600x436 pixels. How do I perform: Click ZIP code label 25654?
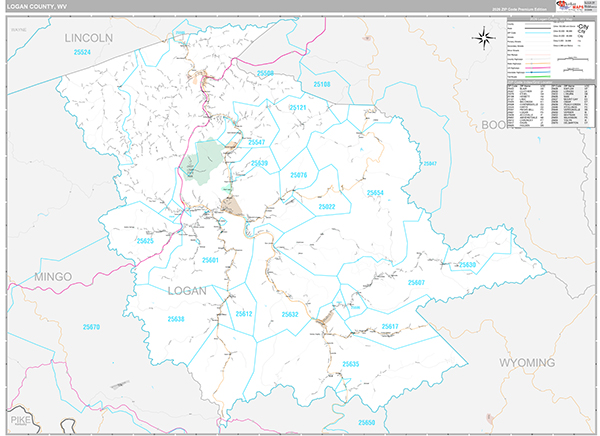[x=375, y=193]
